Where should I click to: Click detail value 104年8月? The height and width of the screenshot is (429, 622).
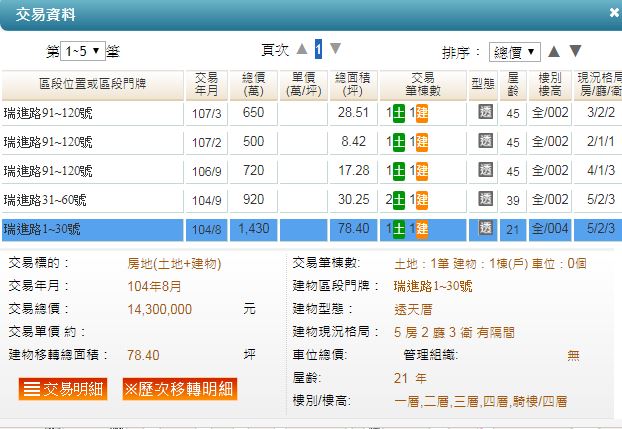click(x=154, y=286)
